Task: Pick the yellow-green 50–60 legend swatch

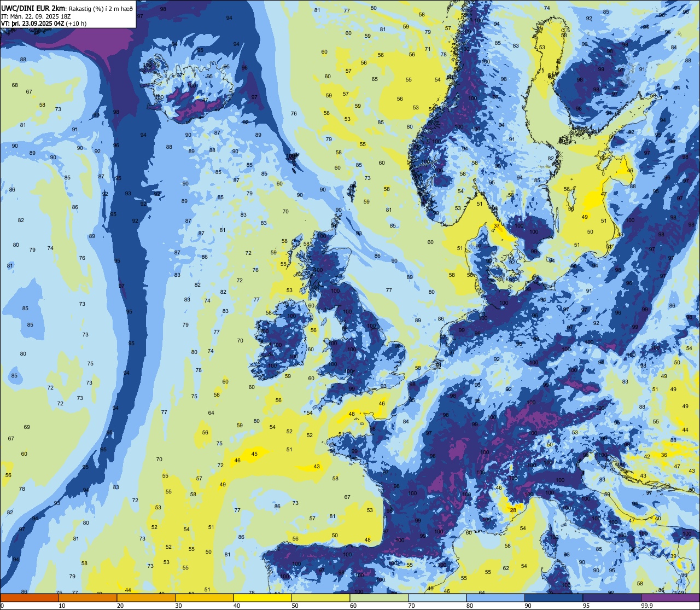Action: 320,598
